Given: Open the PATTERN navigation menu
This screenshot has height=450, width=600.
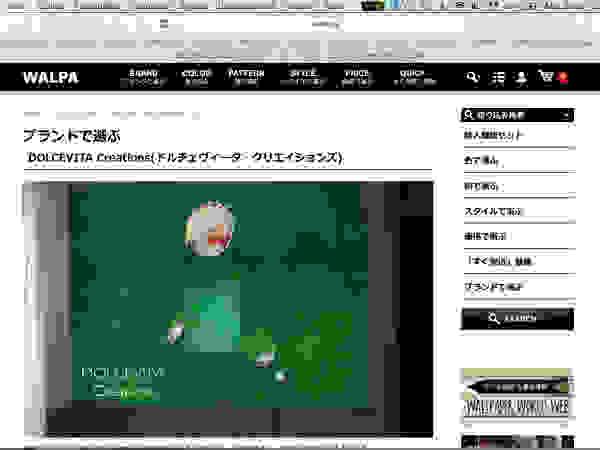Looking at the screenshot, I should point(246,77).
